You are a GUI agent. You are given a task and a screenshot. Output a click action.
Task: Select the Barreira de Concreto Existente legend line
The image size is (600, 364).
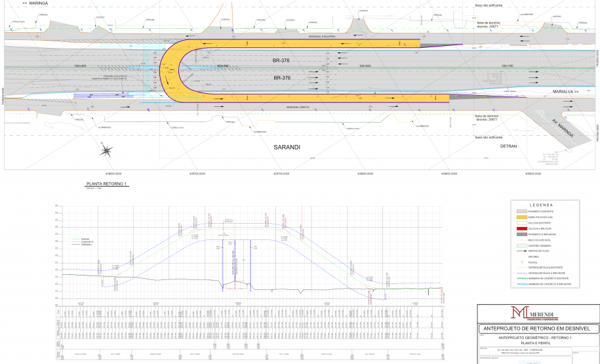click(x=524, y=279)
